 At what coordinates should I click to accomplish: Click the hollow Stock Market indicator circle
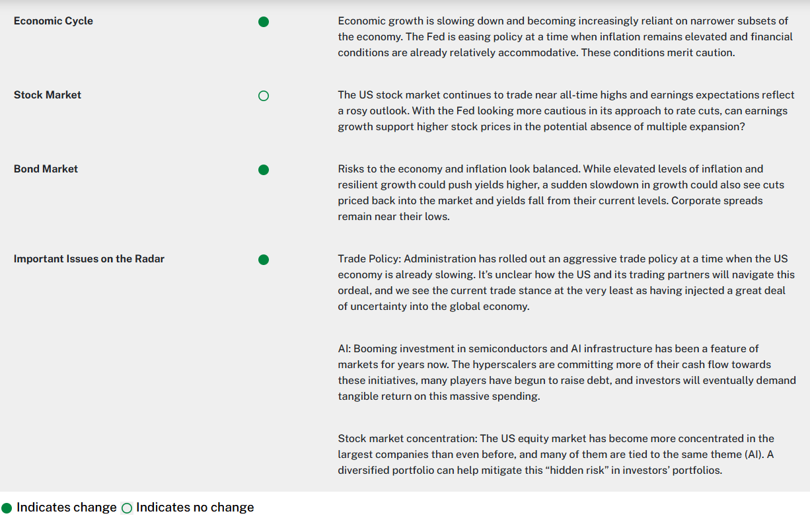click(264, 96)
